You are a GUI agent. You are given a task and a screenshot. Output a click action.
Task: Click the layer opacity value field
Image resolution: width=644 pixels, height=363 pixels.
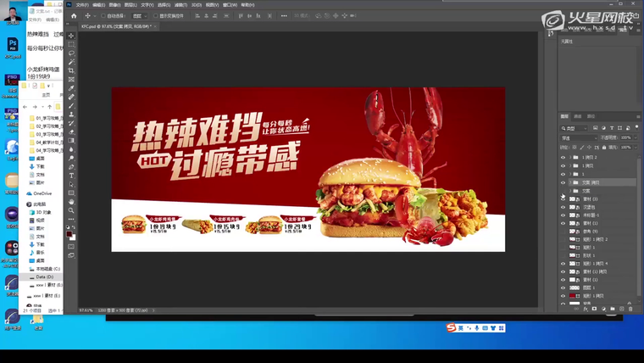[626, 137]
